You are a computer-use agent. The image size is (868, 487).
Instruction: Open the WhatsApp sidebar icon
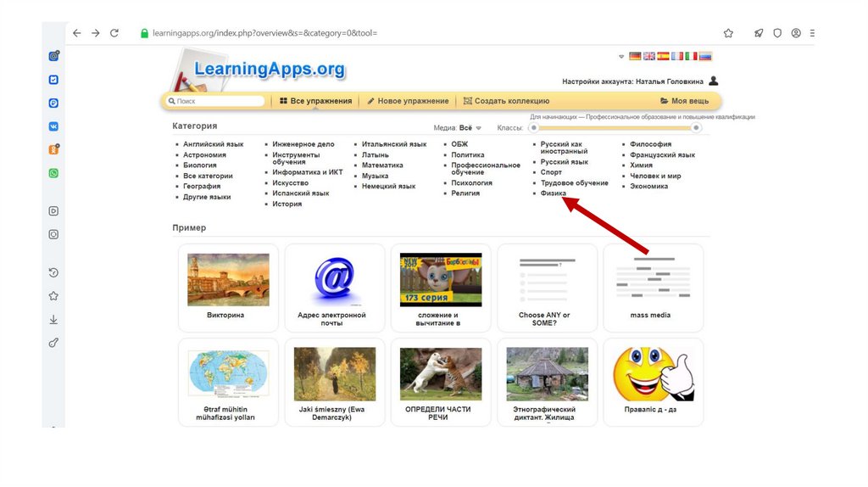pyautogui.click(x=53, y=173)
